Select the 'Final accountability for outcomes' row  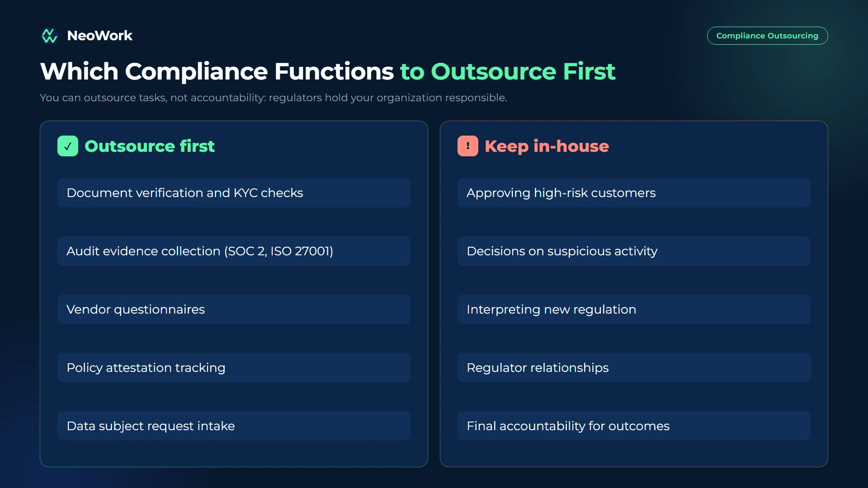point(634,426)
